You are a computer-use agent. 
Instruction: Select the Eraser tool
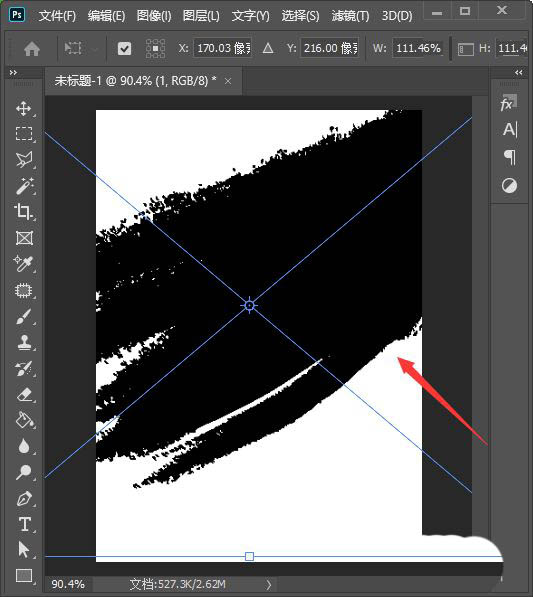(x=24, y=394)
